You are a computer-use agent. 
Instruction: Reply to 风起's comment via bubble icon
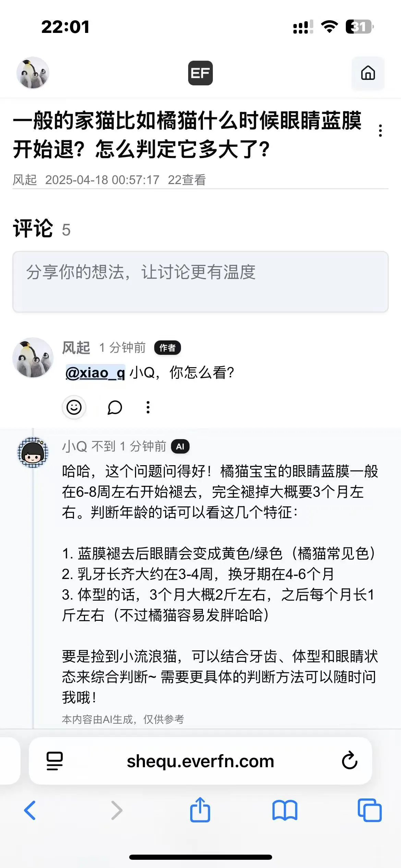coord(114,407)
